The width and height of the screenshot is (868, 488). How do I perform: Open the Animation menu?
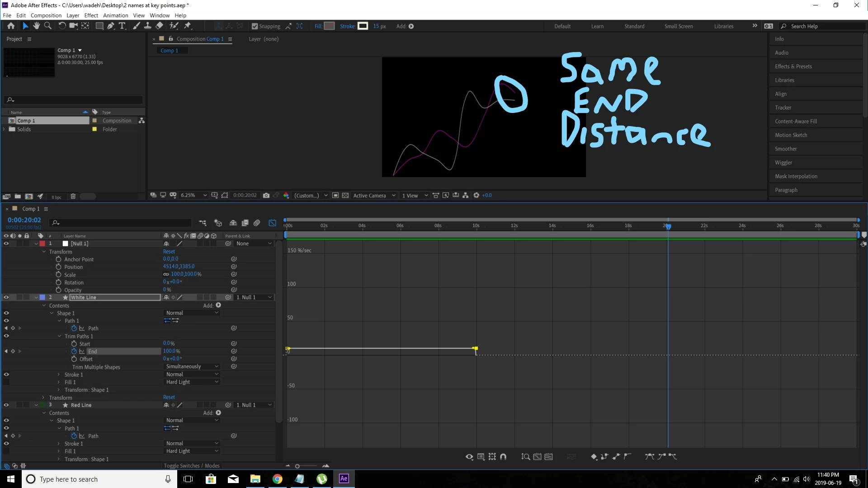[115, 15]
